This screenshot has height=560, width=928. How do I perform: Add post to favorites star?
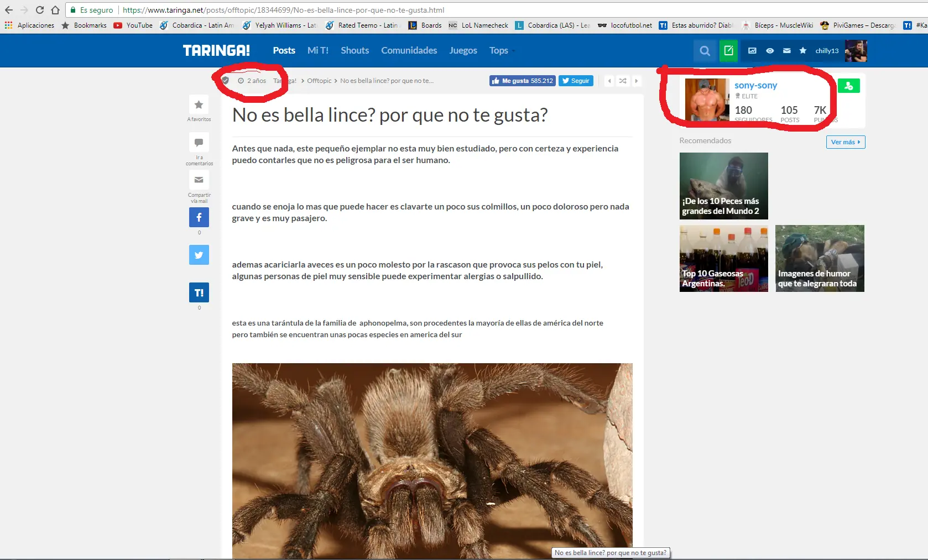click(199, 105)
